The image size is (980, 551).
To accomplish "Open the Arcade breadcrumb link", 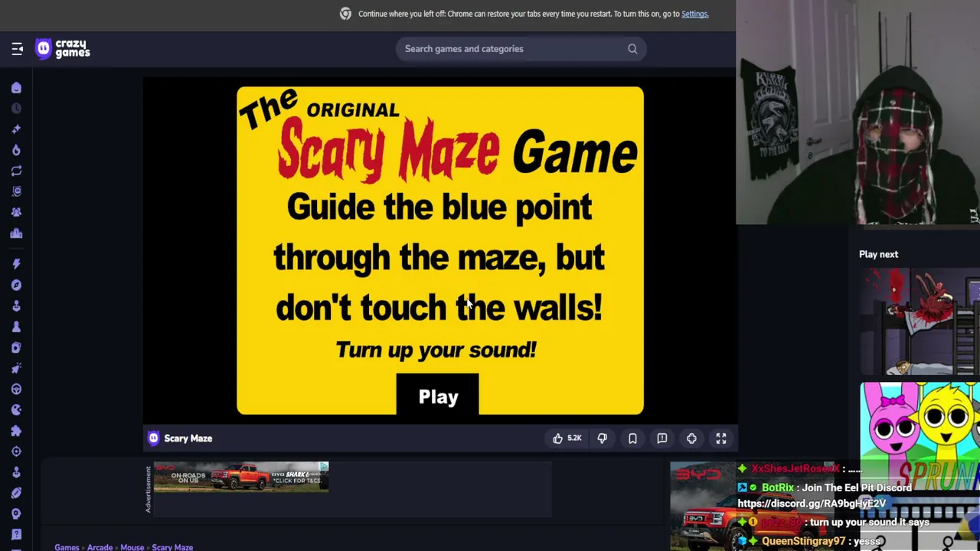I will 100,547.
